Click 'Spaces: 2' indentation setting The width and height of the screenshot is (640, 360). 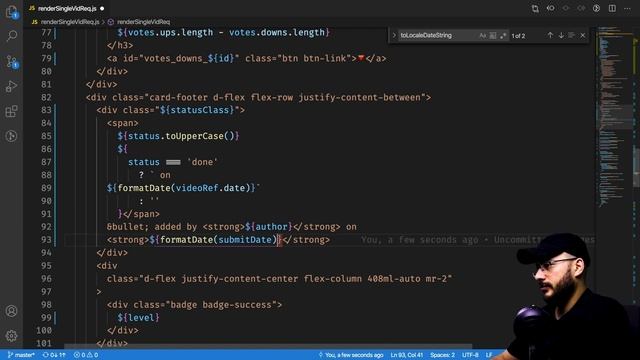pyautogui.click(x=442, y=355)
